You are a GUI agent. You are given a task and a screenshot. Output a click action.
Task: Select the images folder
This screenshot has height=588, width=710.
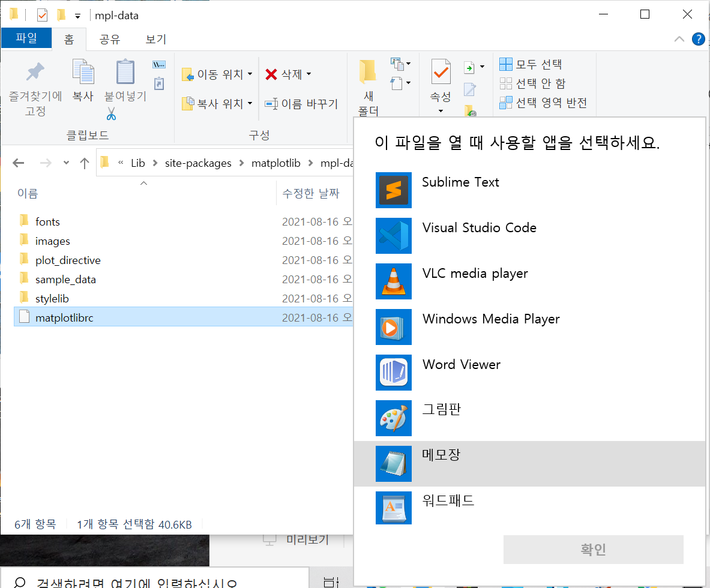53,241
